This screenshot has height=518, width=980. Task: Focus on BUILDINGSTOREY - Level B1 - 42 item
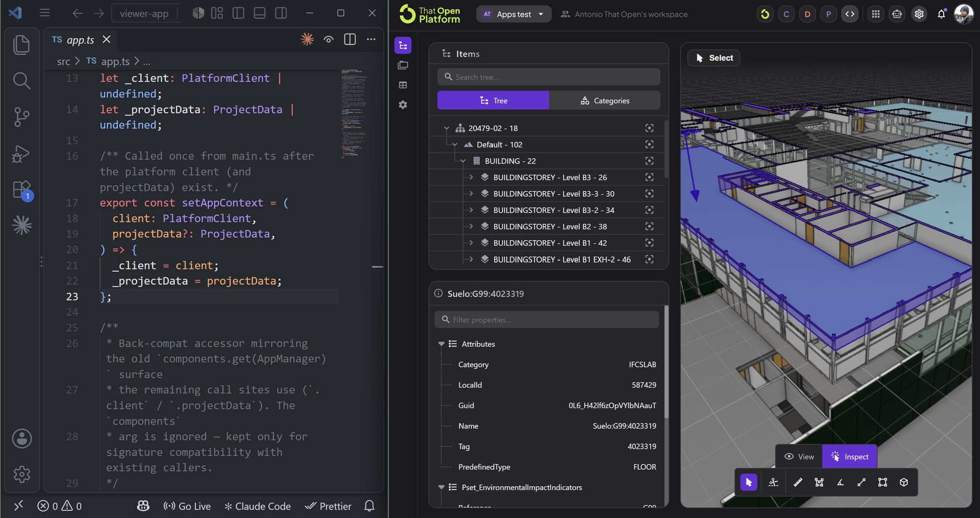point(649,242)
